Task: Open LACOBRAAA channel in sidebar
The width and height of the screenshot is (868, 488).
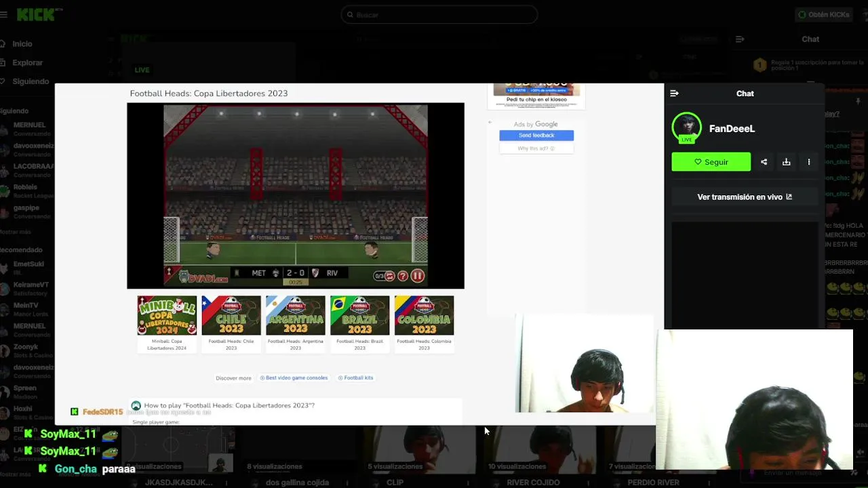Action: pos(27,170)
